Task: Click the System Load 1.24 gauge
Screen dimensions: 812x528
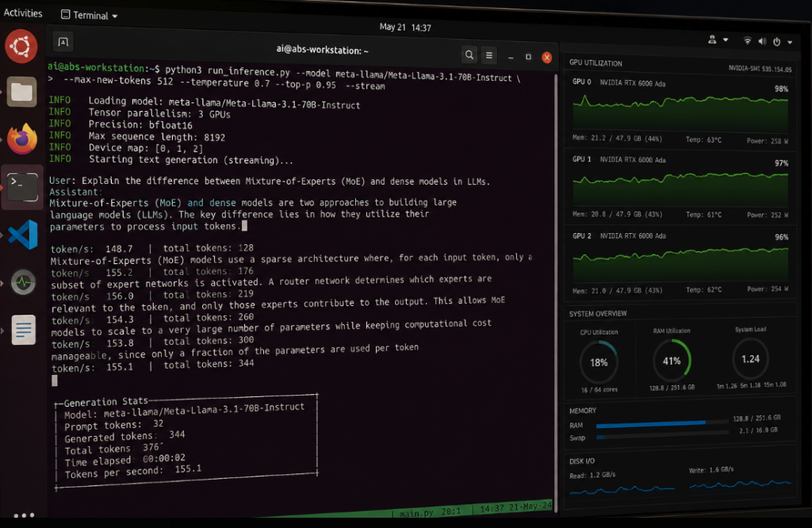Action: click(x=750, y=358)
